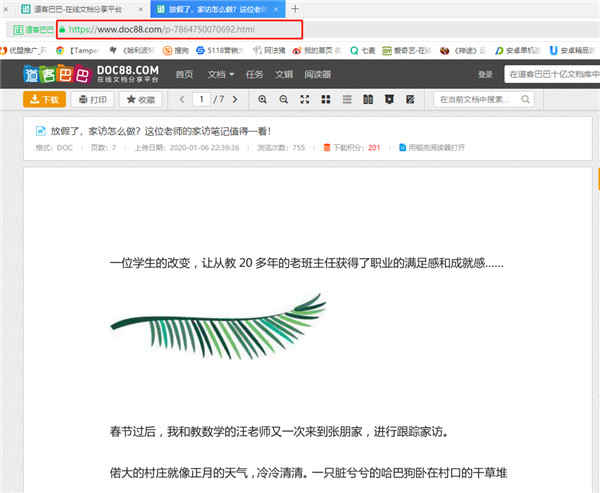Click the 登录 login link
Viewport: 600px width, 493px height.
485,74
